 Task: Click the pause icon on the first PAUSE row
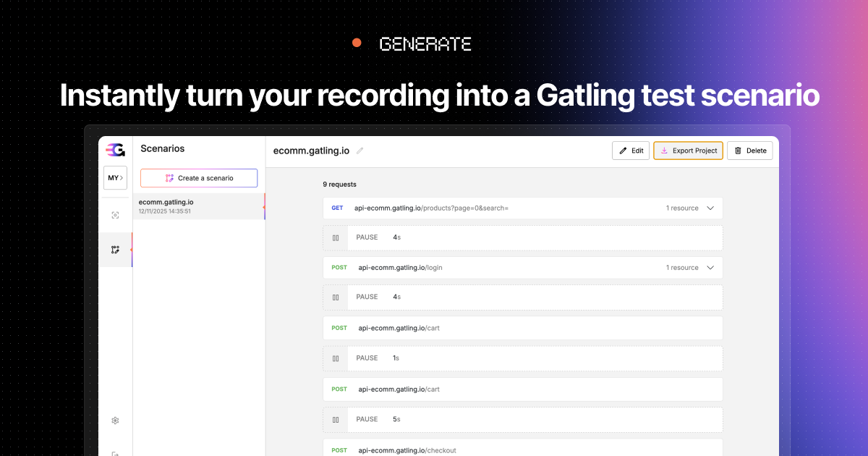coord(336,237)
